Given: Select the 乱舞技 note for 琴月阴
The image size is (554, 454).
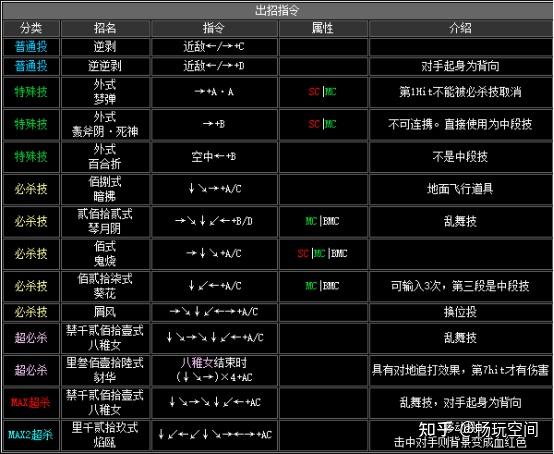Looking at the screenshot, I should [x=460, y=221].
